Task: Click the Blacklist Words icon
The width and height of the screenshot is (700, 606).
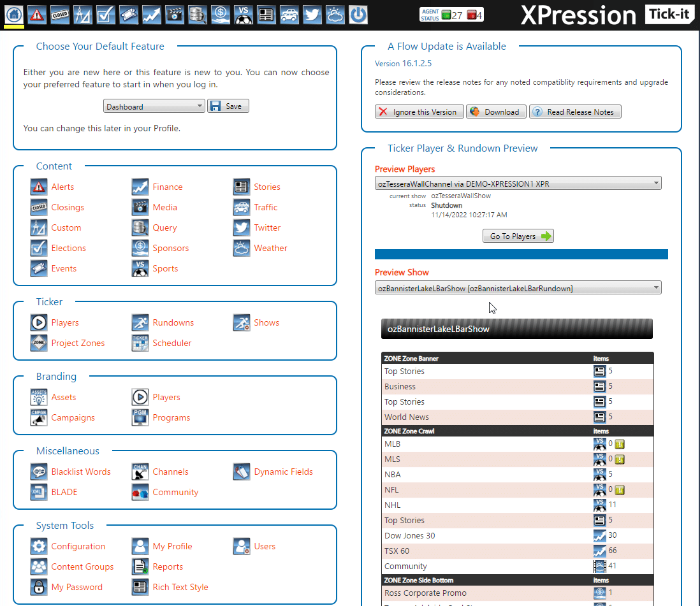Action: [x=39, y=472]
